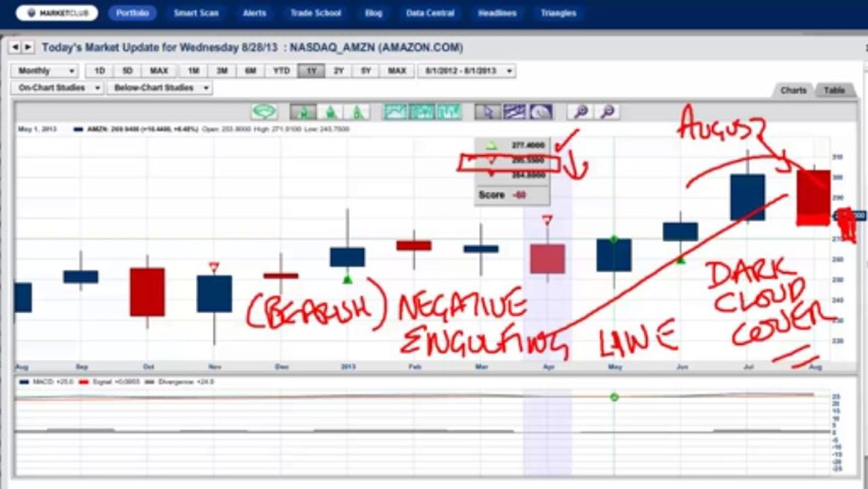Switch to line chart style
The height and width of the screenshot is (489, 868).
[396, 112]
